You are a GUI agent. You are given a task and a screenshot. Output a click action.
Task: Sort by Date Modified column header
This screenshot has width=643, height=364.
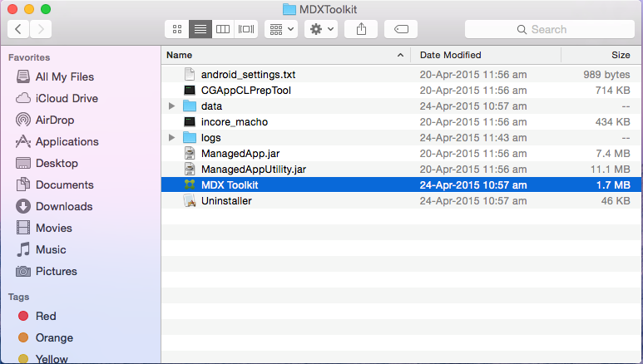click(486, 55)
